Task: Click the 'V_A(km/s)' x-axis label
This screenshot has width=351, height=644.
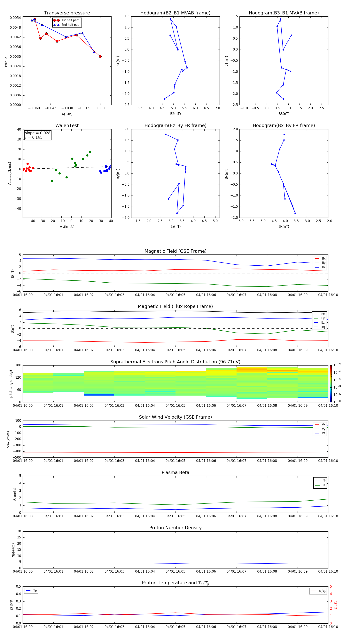Action: click(67, 227)
